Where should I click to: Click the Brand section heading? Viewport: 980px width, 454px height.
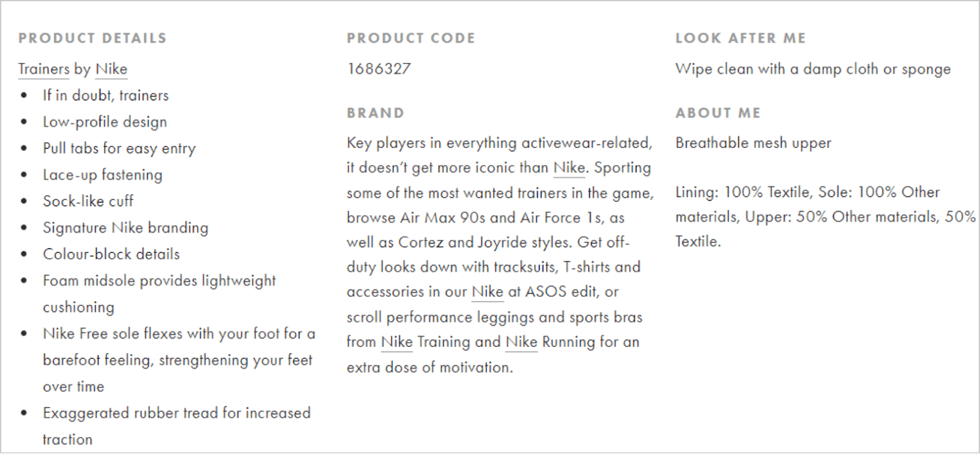click(x=375, y=113)
